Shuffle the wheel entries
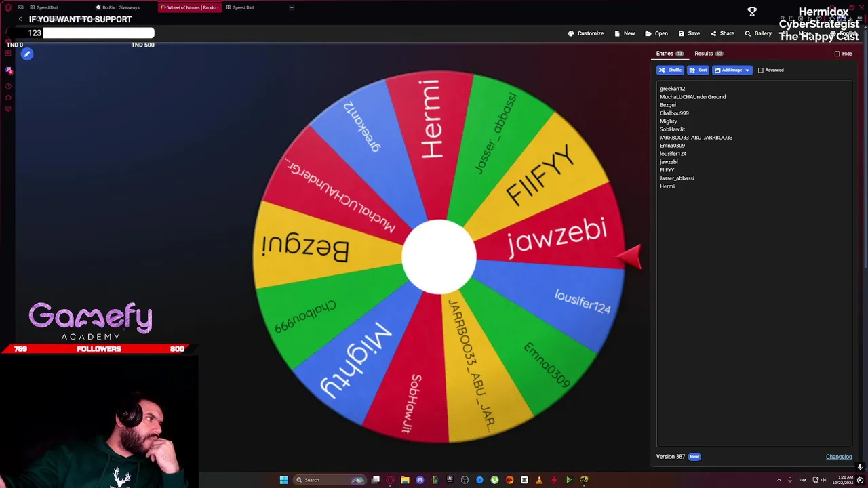The image size is (868, 488). click(670, 70)
